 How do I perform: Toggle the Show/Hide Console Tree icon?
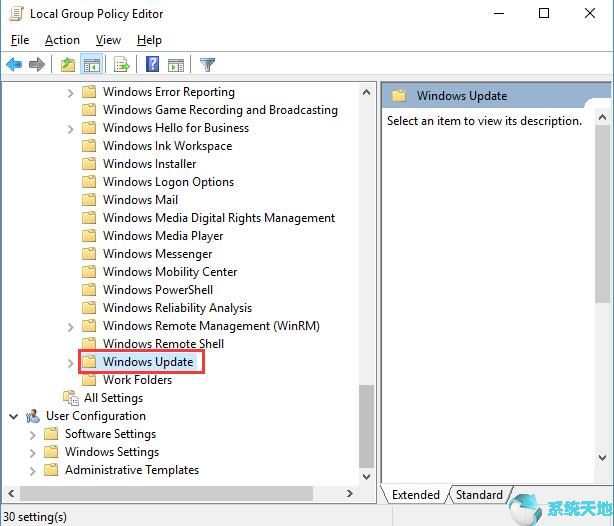coord(92,64)
